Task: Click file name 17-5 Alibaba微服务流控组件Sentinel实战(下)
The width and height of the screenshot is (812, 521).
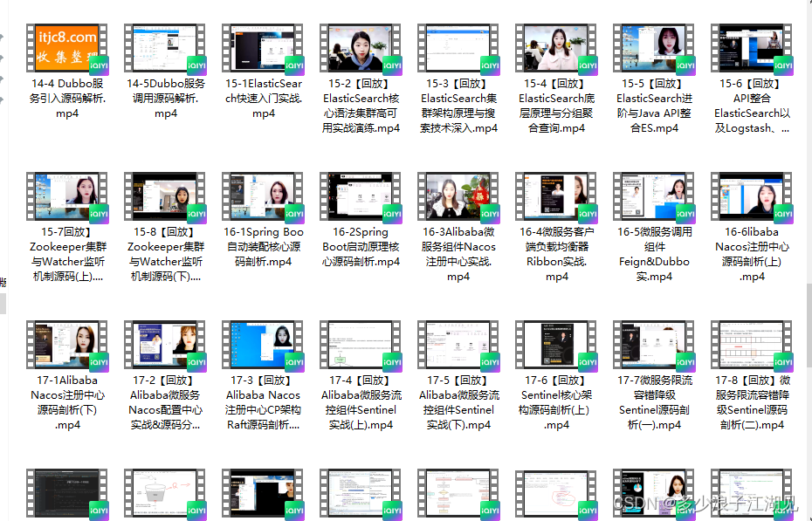Action: tap(458, 402)
